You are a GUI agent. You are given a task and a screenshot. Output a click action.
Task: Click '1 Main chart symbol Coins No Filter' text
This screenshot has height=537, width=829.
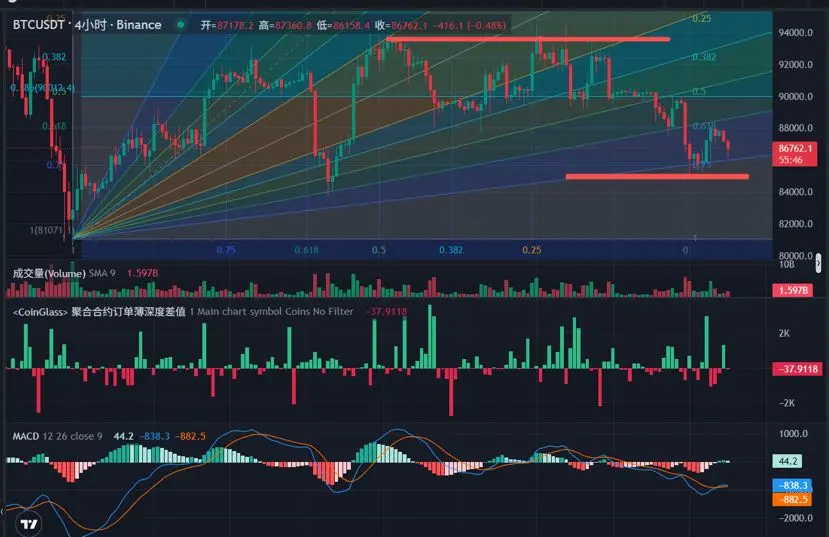click(x=271, y=312)
